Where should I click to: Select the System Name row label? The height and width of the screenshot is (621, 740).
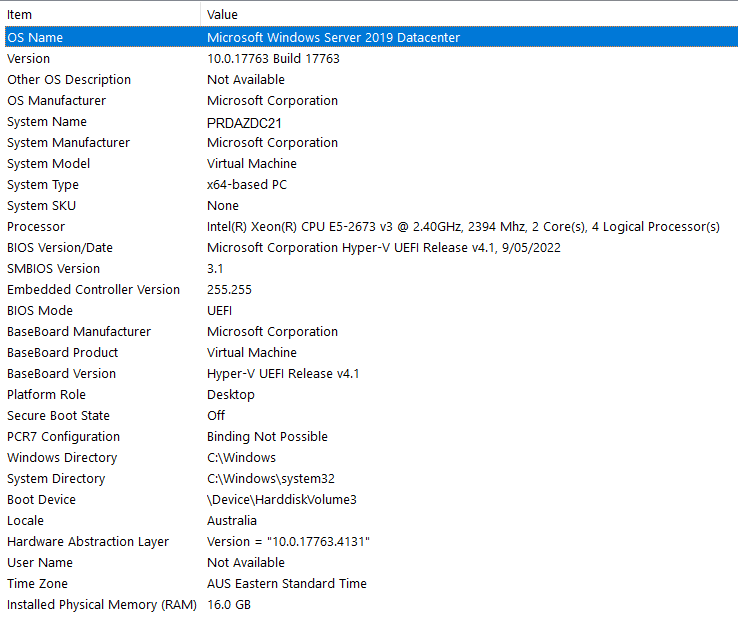coord(47,122)
